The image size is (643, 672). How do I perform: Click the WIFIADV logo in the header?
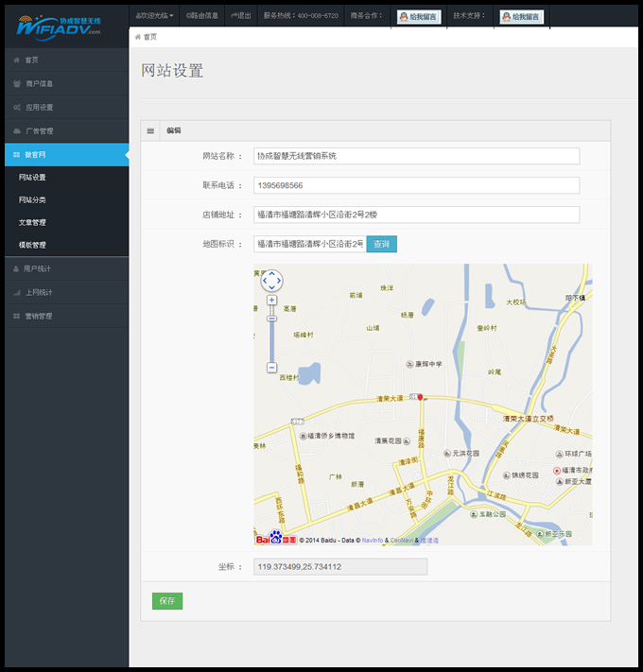coord(59,25)
